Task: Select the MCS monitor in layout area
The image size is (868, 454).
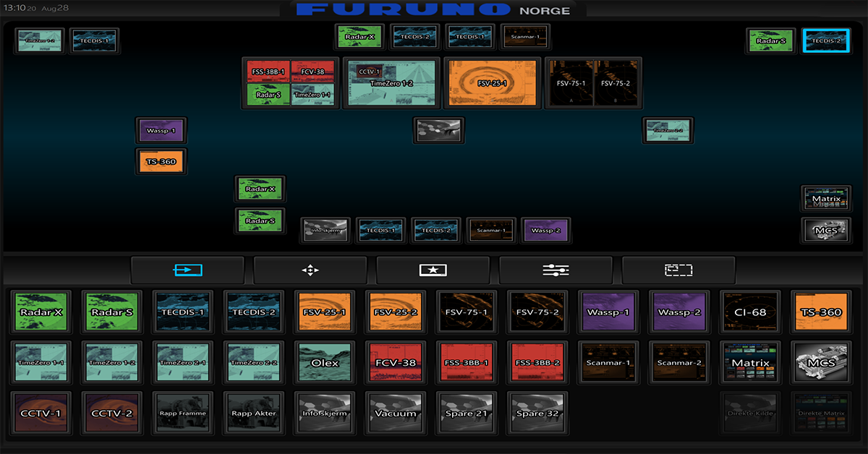Action: [x=826, y=230]
